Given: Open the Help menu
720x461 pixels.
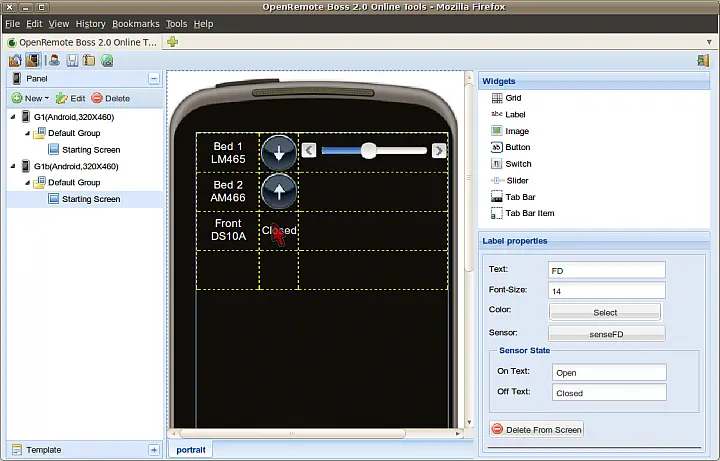Looking at the screenshot, I should coord(203,24).
